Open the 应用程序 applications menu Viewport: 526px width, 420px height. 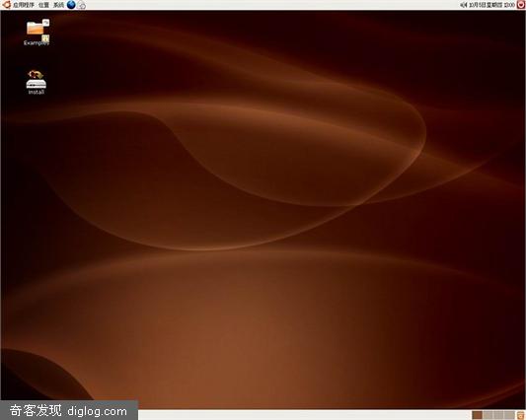[x=24, y=5]
